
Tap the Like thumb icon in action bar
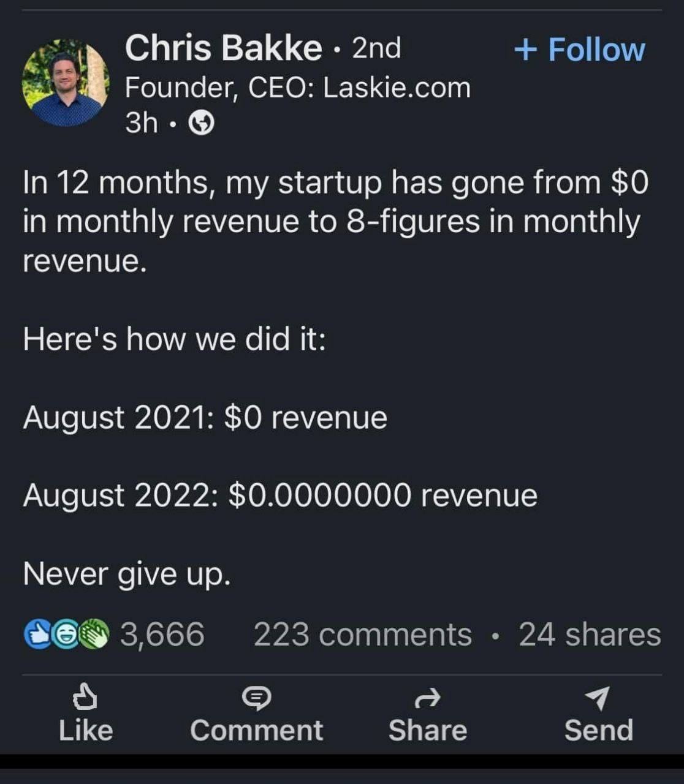point(85,697)
